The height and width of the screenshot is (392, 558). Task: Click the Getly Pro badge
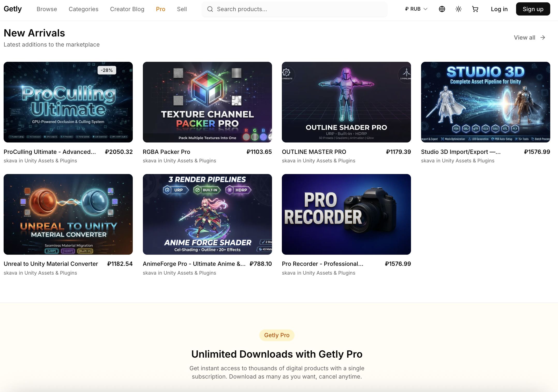[277, 335]
